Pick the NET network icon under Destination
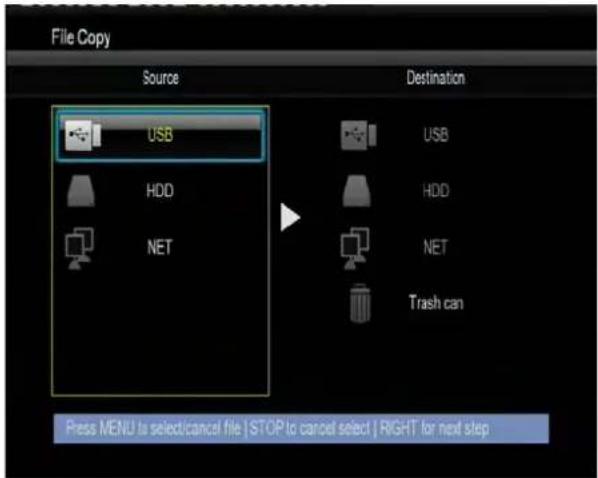The image size is (598, 478). point(355,248)
